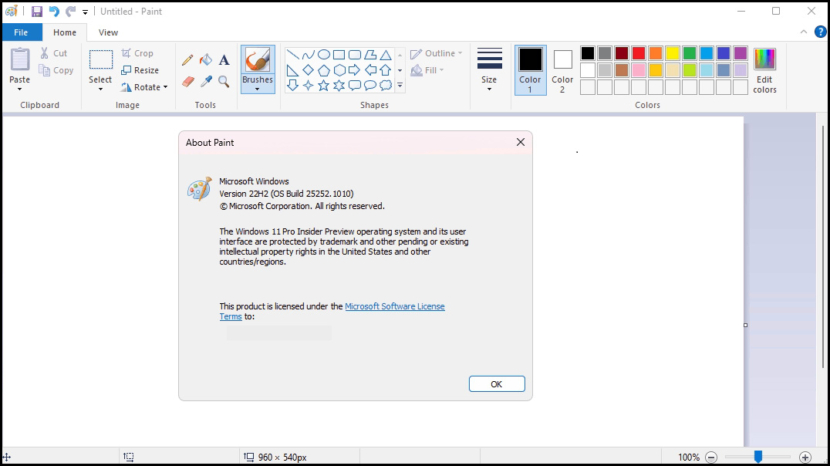This screenshot has width=830, height=466.
Task: Click the Copy command
Action: [x=56, y=70]
